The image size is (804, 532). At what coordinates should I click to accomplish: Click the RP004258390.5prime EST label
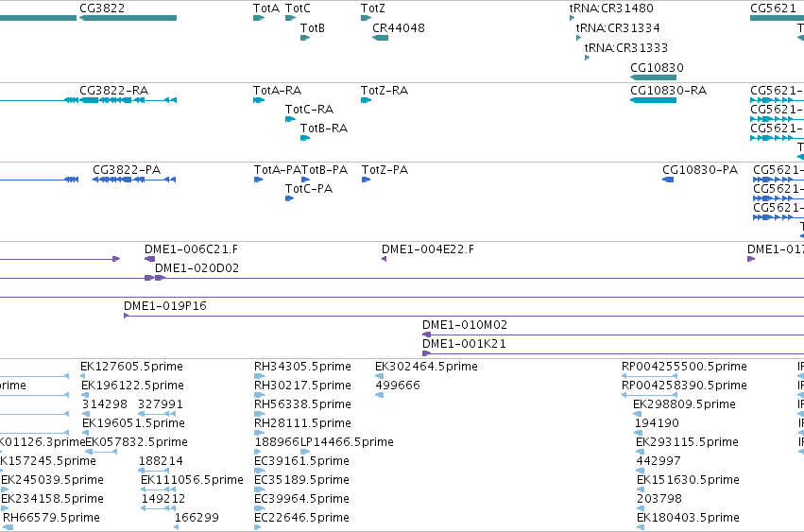click(x=685, y=386)
